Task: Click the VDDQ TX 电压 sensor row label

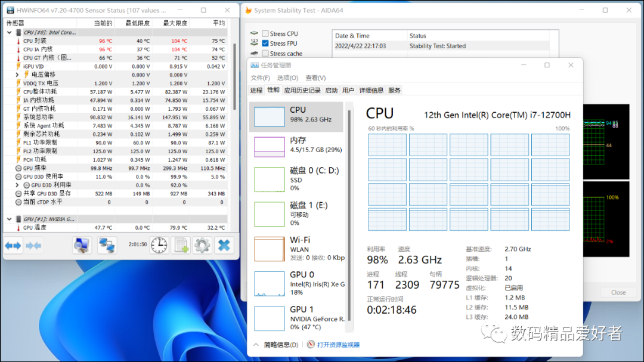Action: point(41,83)
